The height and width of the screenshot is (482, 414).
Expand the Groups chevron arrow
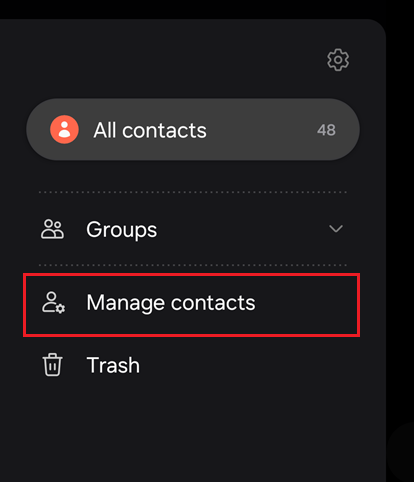tap(336, 229)
